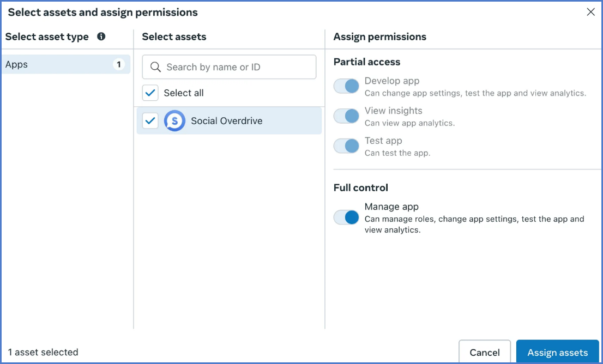Toggle the Develop app switch
Image resolution: width=603 pixels, height=364 pixels.
[x=346, y=86]
